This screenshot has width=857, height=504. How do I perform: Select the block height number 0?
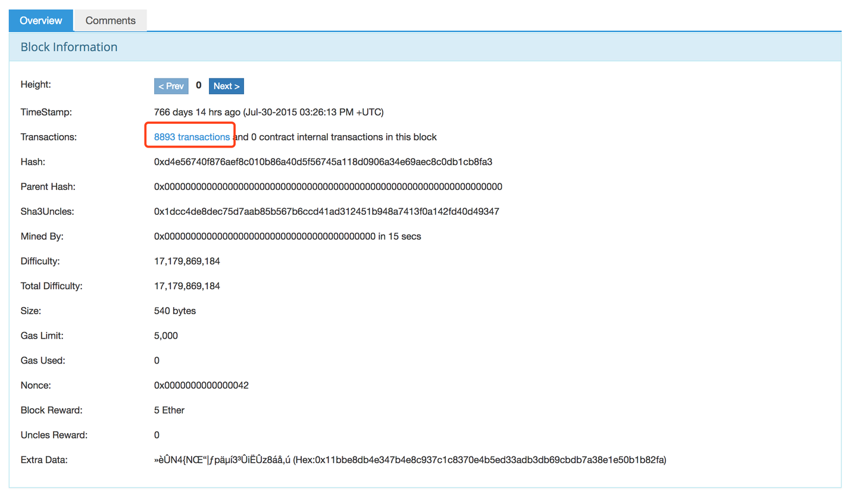pyautogui.click(x=199, y=85)
